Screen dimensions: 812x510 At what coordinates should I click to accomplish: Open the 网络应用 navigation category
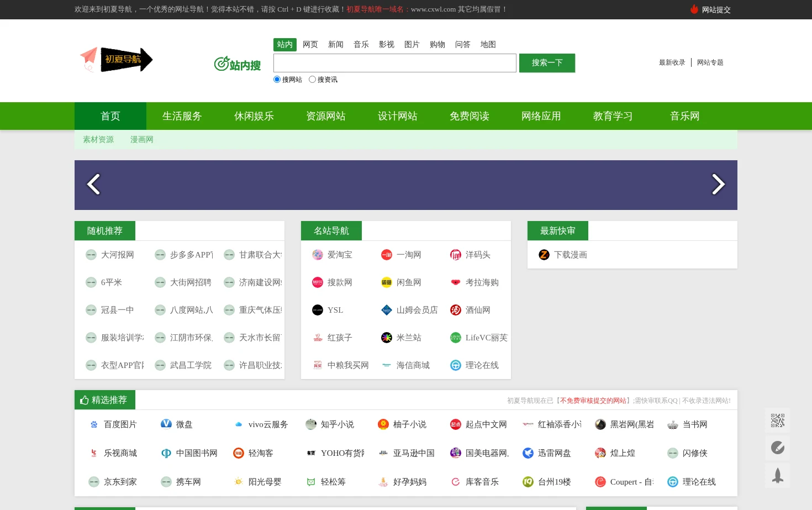(541, 116)
